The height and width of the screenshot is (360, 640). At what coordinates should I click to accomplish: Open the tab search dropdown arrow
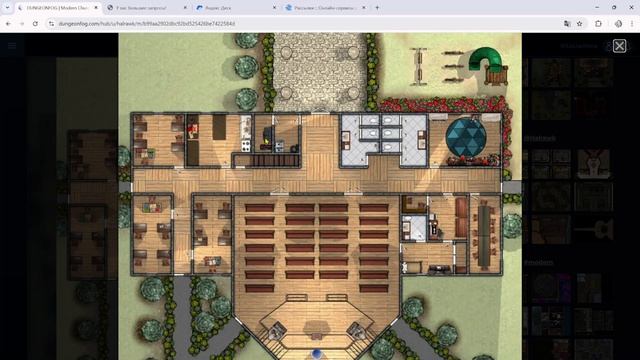pyautogui.click(x=7, y=7)
